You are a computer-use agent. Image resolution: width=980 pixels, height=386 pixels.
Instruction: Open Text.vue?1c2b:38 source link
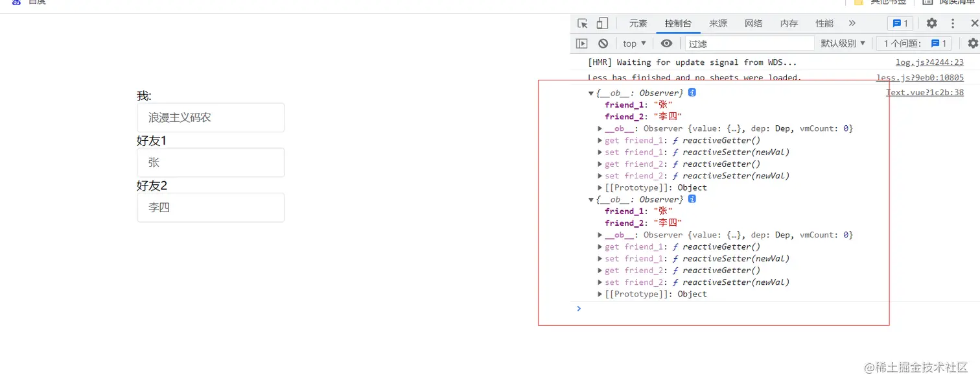click(x=925, y=92)
